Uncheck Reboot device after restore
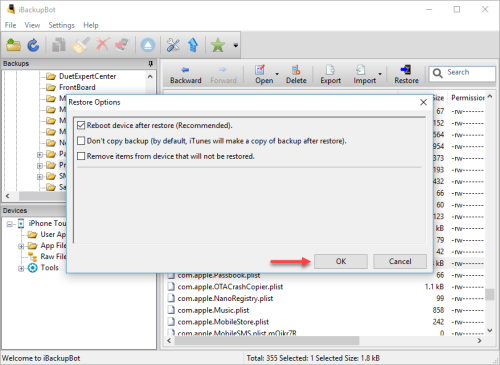This screenshot has height=365, width=500. point(81,125)
